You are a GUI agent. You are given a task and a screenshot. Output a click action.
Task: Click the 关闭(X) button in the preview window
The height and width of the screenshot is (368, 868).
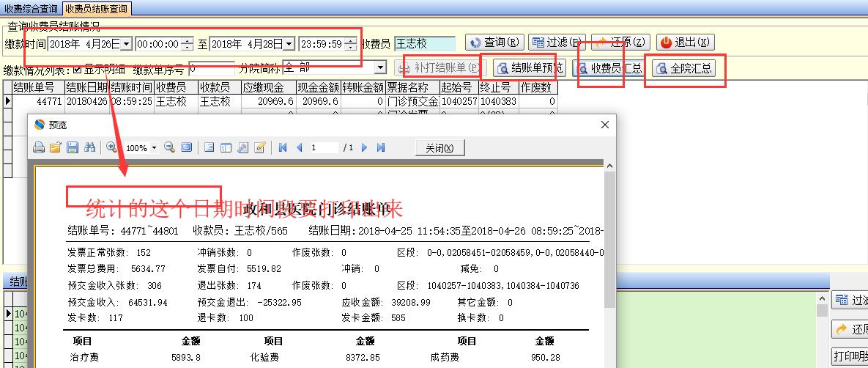pyautogui.click(x=439, y=148)
